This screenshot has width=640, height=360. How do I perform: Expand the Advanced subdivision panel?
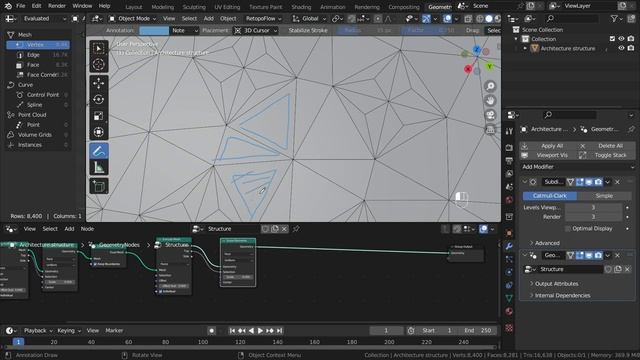[x=547, y=243]
